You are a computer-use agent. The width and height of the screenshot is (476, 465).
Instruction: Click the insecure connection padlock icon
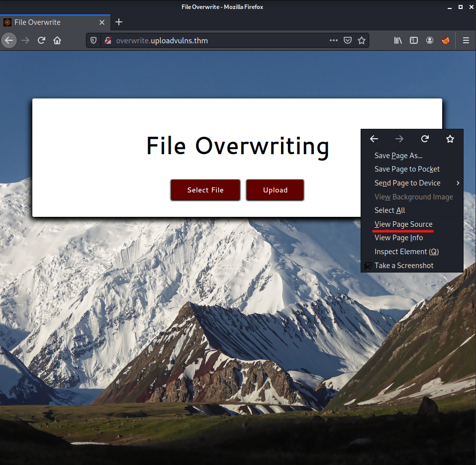point(108,40)
